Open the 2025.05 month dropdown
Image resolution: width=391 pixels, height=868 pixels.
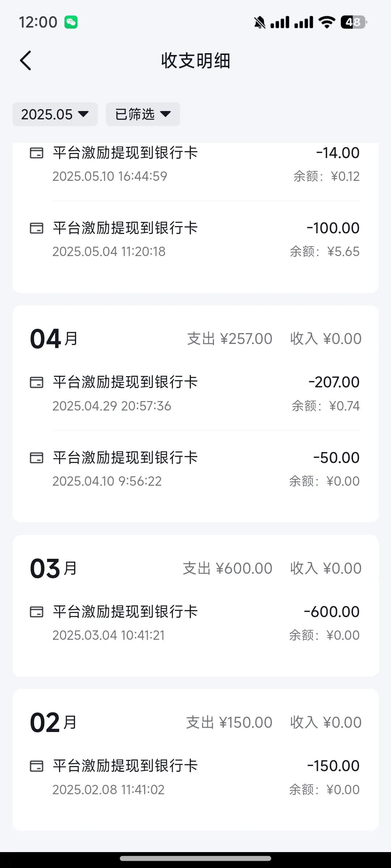click(55, 114)
